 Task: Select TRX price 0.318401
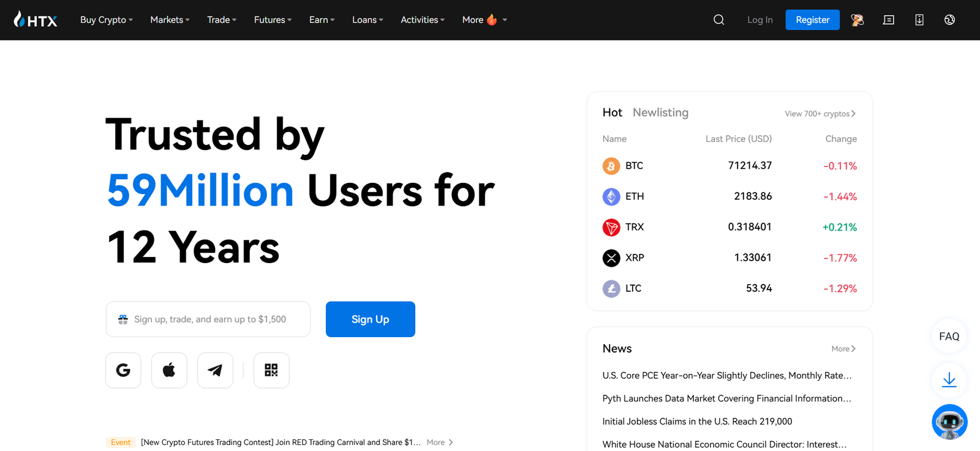[750, 227]
